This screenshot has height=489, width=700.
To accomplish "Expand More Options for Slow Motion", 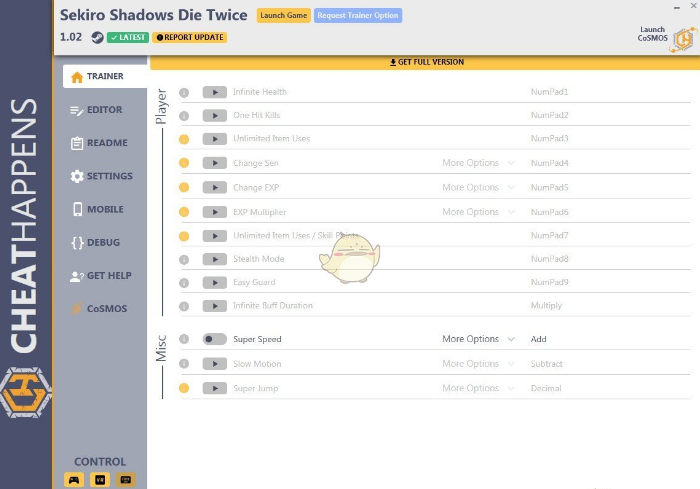I will coord(478,364).
